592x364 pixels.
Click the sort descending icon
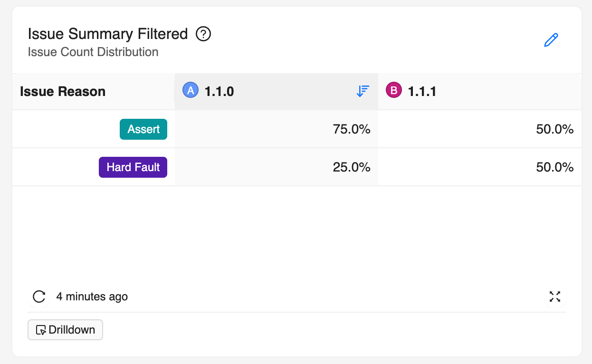[363, 91]
